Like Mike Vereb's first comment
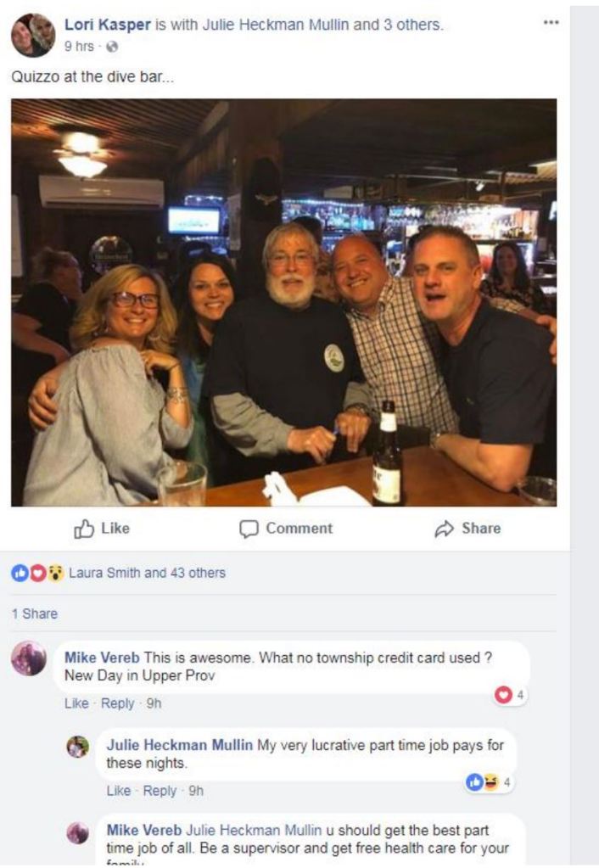Screen dimensions: 599x868 76,703
